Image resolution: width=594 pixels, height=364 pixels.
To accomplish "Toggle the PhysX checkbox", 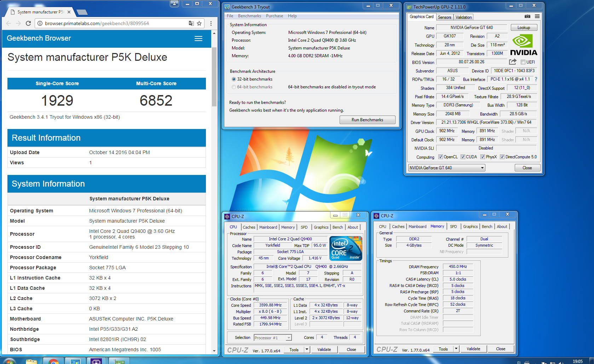I will pyautogui.click(x=483, y=157).
